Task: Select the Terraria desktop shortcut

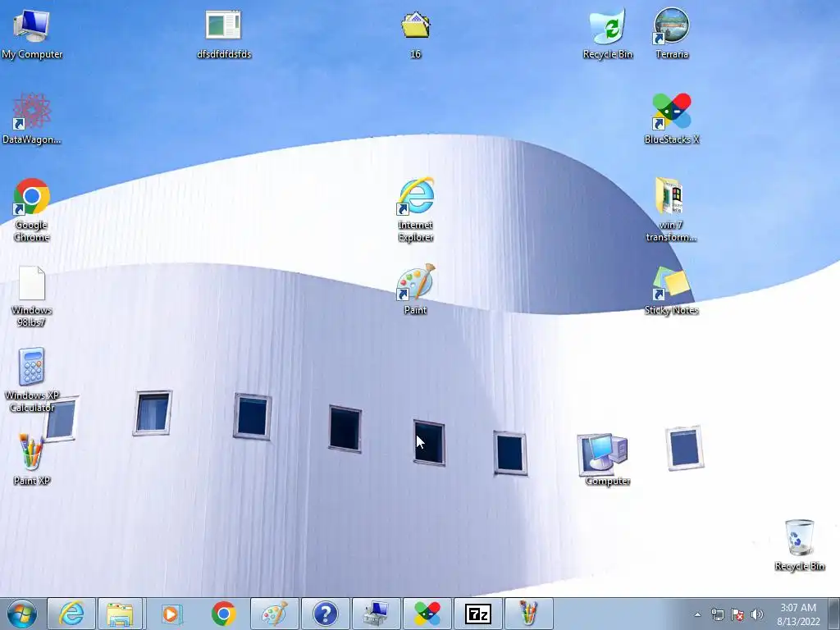Action: [x=671, y=33]
